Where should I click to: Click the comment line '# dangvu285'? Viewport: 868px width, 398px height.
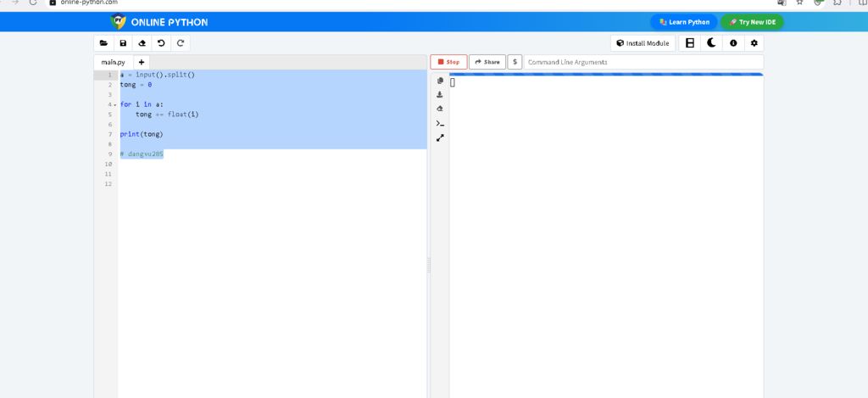coord(142,154)
